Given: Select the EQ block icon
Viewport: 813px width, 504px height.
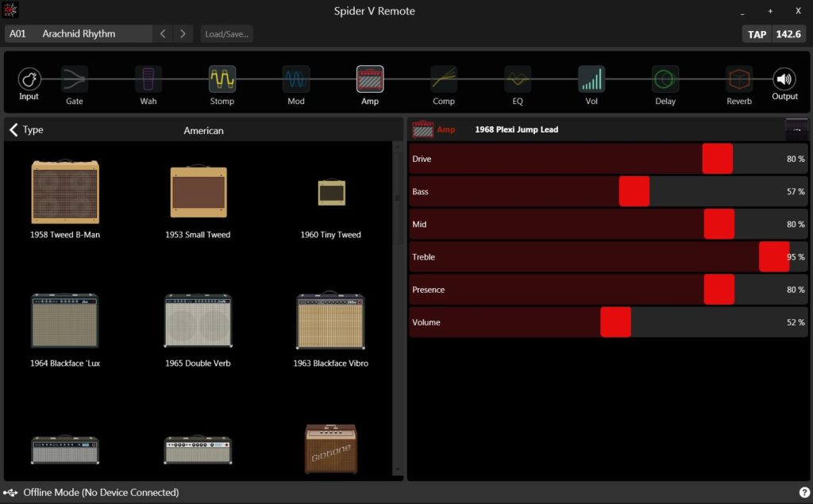Looking at the screenshot, I should pyautogui.click(x=518, y=79).
